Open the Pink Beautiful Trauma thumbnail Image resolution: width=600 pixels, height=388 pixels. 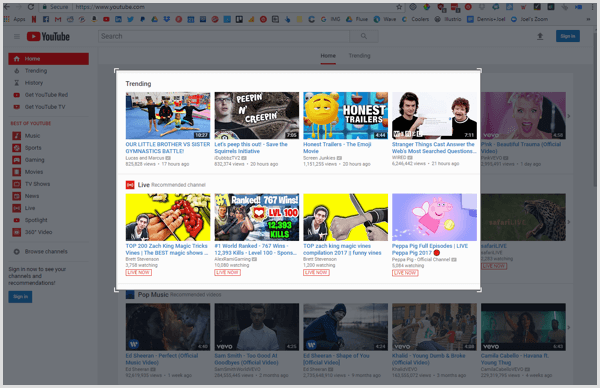tap(523, 116)
